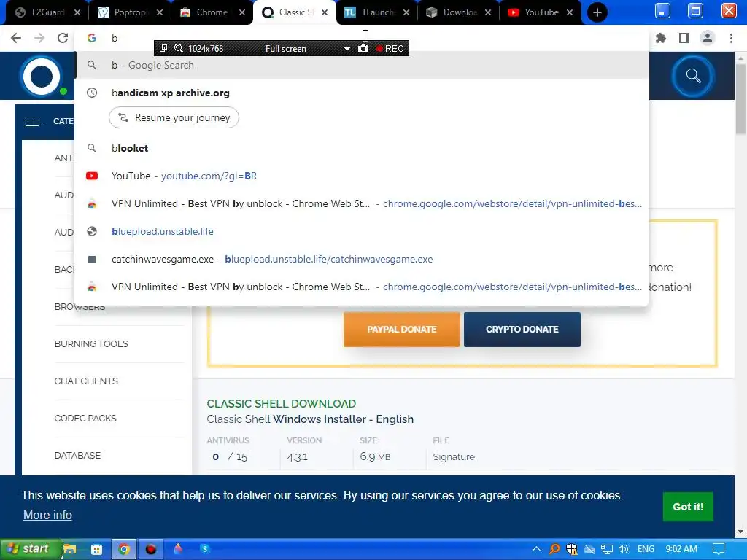Select the 'b - Google Search' suggestion
Screen dimensions: 747x560
pos(362,65)
